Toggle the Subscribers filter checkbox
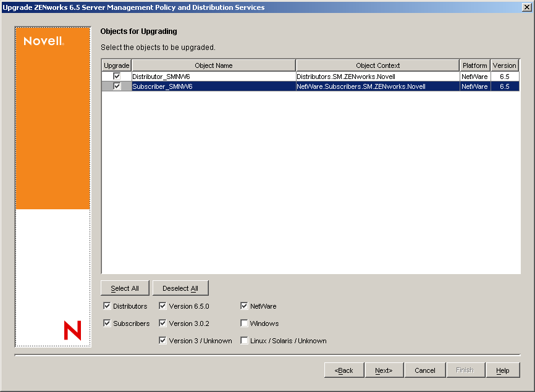The width and height of the screenshot is (535, 392). coord(107,323)
